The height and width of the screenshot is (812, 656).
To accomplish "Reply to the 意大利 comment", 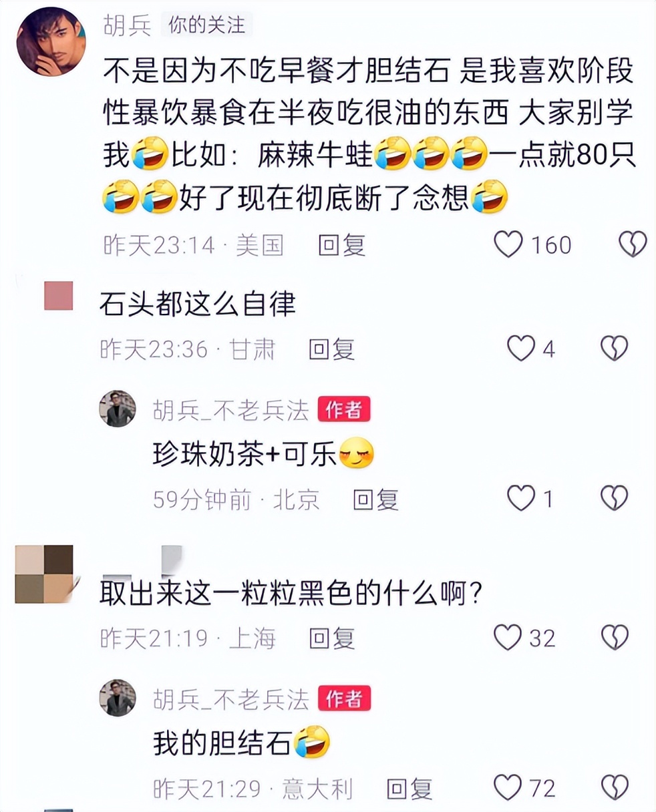I will (409, 789).
